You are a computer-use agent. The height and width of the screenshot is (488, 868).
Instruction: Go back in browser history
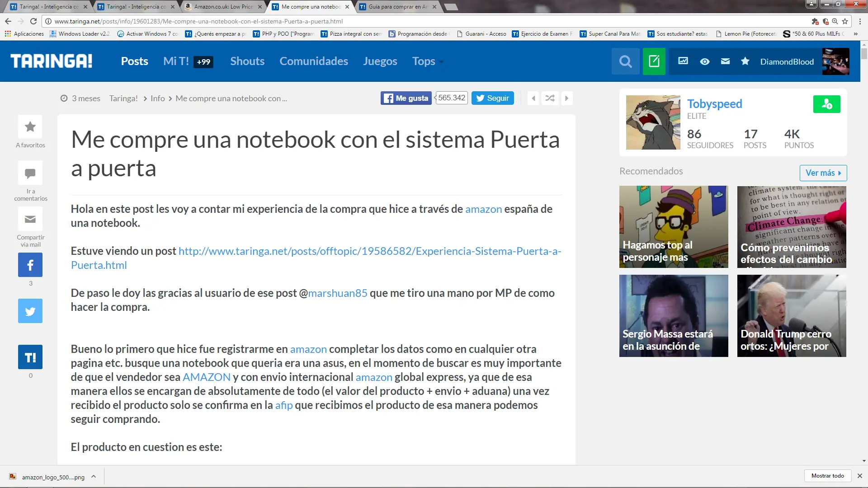click(8, 21)
